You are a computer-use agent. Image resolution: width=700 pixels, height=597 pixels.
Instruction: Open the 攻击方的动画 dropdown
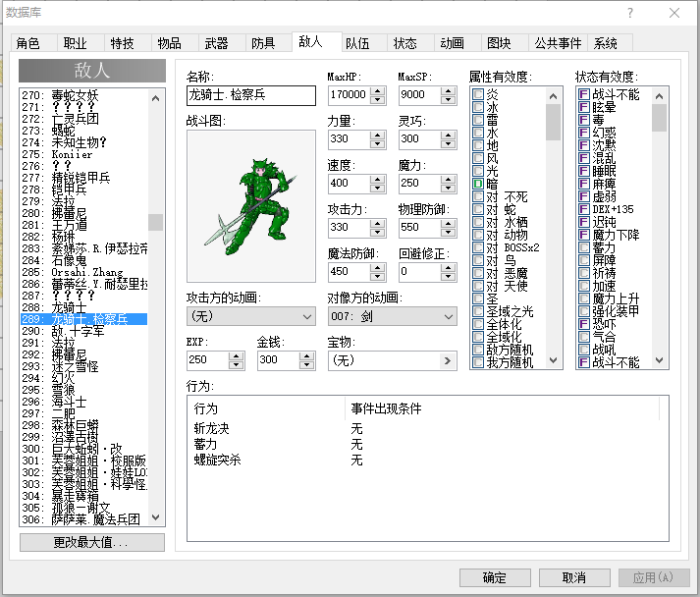[251, 316]
